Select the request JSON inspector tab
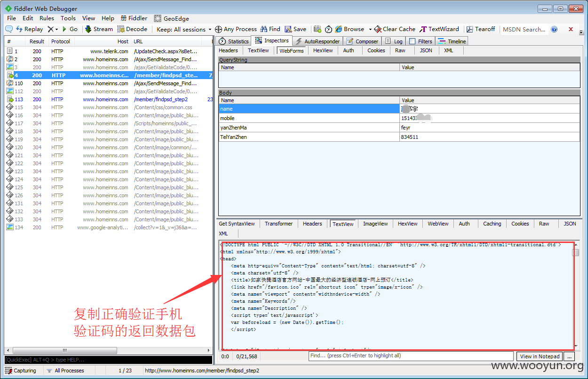The image size is (588, 379). coord(426,50)
